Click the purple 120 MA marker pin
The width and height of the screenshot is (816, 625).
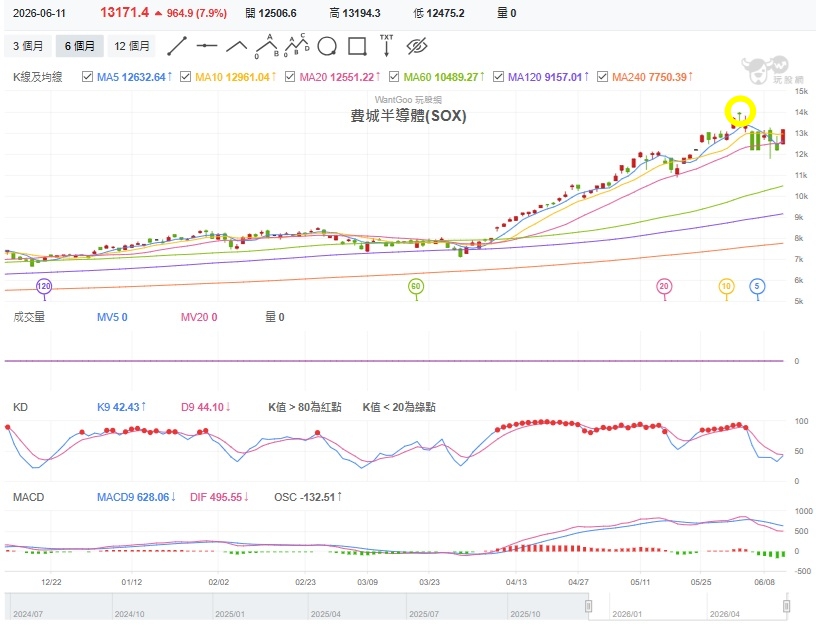[44, 287]
